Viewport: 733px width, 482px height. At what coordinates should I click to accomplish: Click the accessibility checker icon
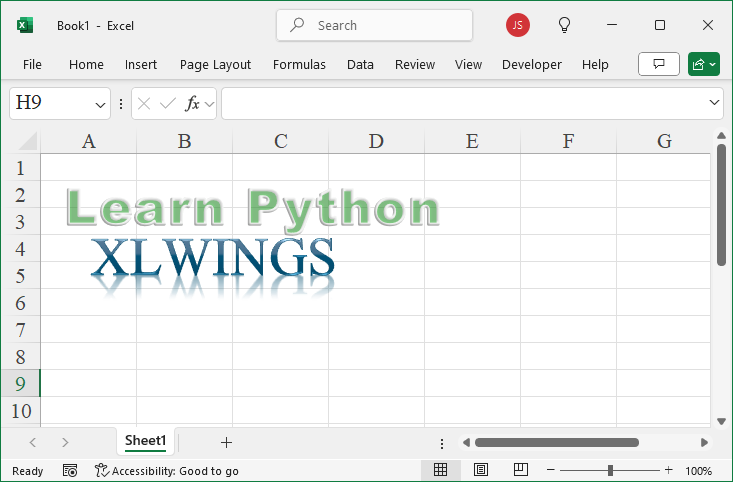point(101,470)
